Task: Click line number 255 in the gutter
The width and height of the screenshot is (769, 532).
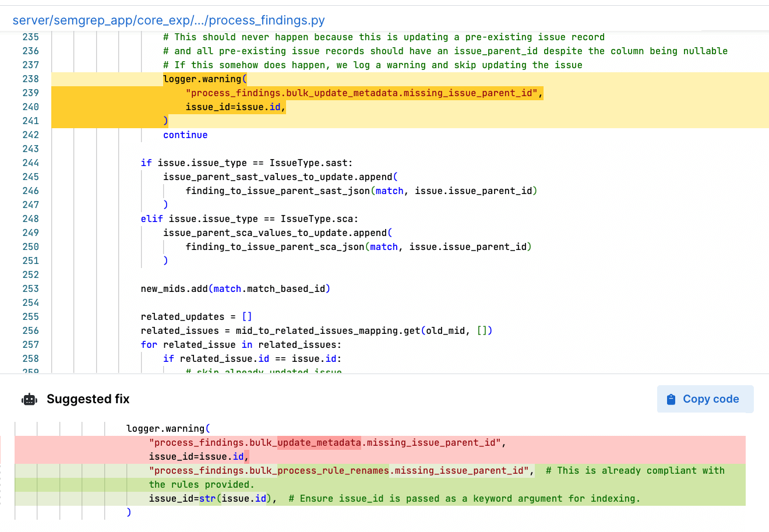Action: click(x=30, y=316)
